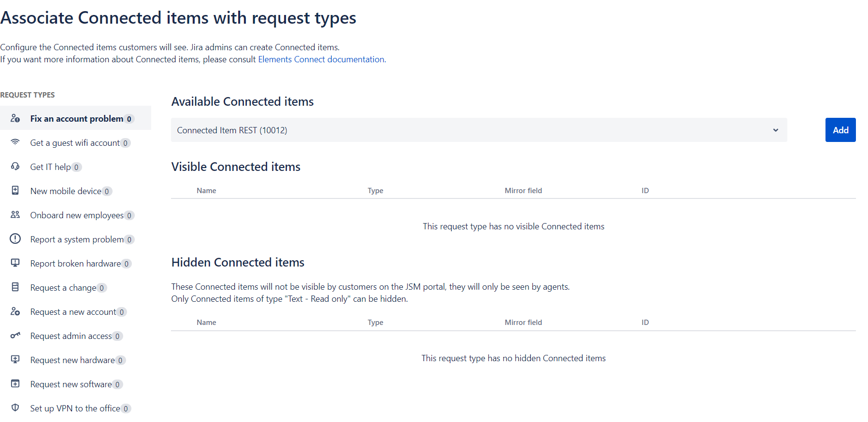Click the wifi icon beside guest wifi account

(x=15, y=142)
